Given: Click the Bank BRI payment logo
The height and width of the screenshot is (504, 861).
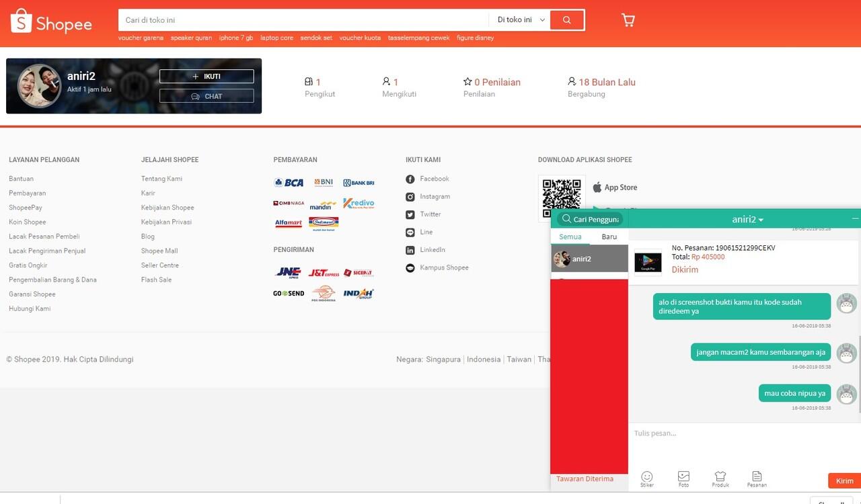Looking at the screenshot, I should tap(359, 183).
